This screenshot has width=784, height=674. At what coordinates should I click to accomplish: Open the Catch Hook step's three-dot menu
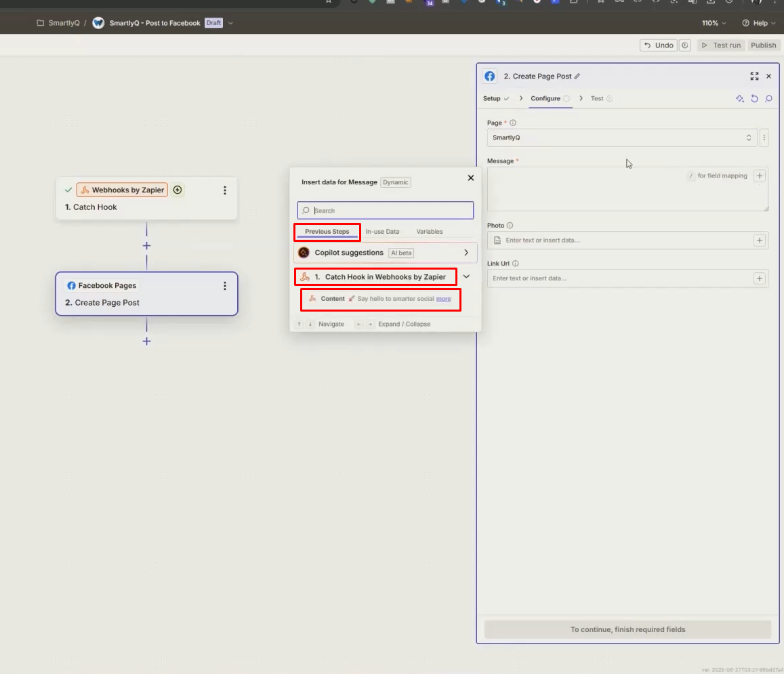coord(225,190)
